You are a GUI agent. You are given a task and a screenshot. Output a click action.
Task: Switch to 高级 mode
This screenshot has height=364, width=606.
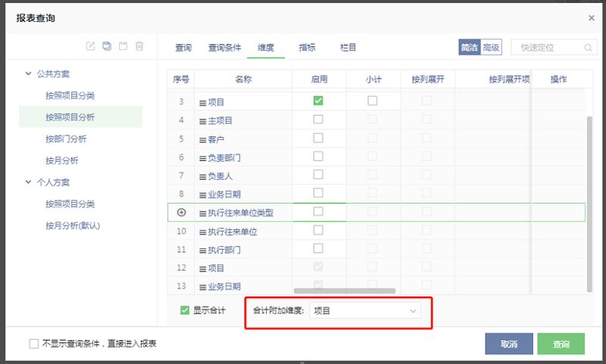pos(491,47)
